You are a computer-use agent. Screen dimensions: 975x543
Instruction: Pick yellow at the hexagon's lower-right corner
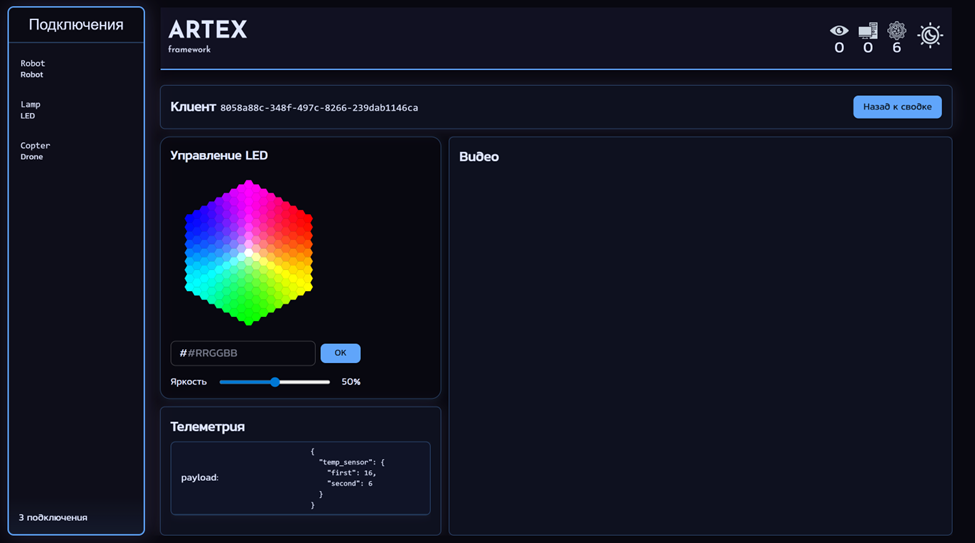point(309,286)
